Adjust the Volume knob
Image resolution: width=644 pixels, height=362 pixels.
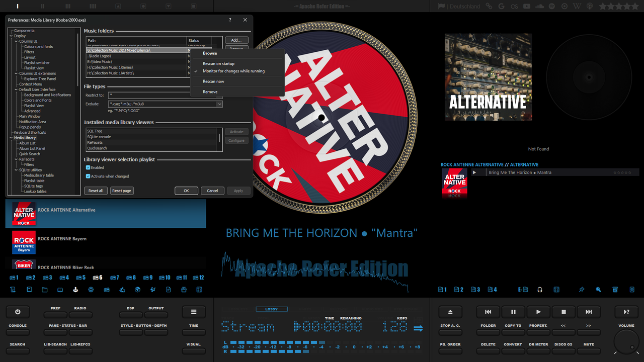[x=626, y=341]
